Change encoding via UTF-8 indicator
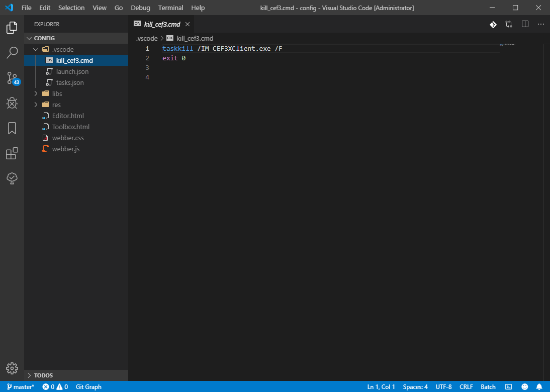Image resolution: width=550 pixels, height=392 pixels. point(443,387)
